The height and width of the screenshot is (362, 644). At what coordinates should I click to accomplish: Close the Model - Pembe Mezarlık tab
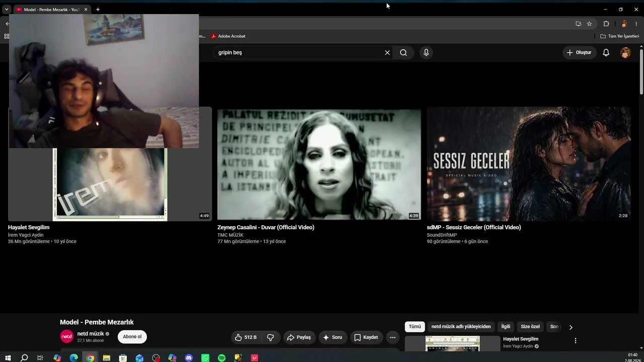86,10
